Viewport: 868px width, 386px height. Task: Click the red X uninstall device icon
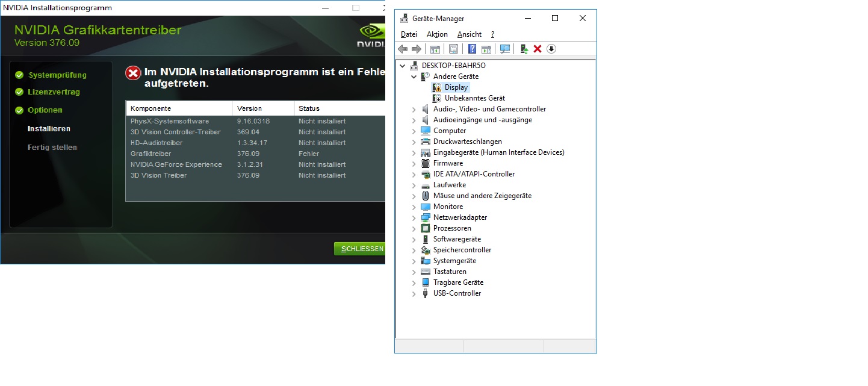click(538, 49)
